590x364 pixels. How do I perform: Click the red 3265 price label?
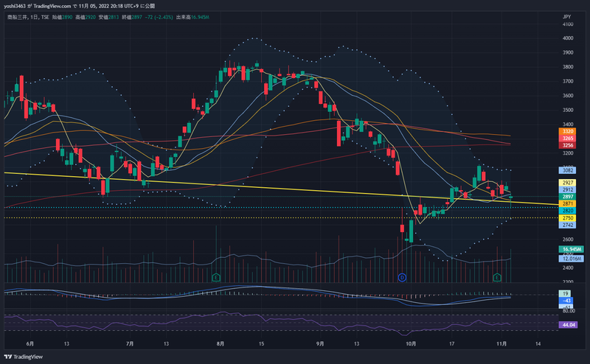(567, 138)
